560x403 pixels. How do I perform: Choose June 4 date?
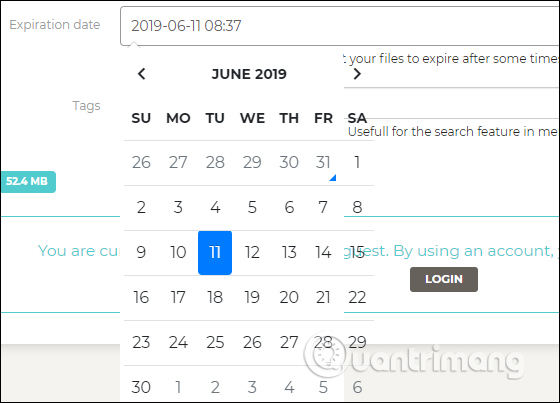click(215, 208)
